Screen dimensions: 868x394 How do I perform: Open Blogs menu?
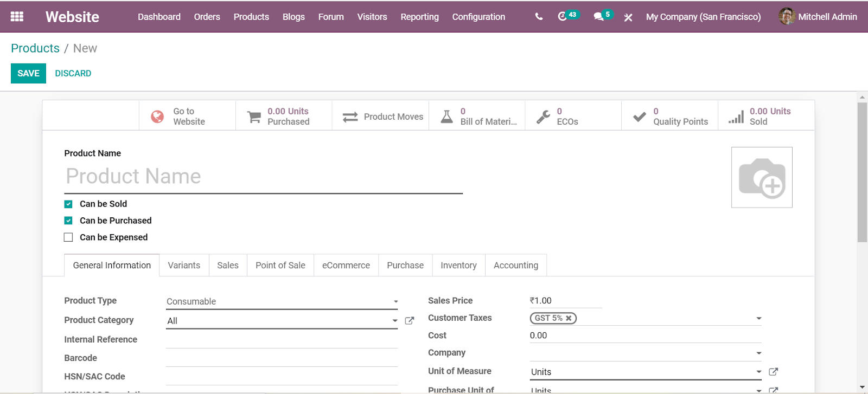coord(293,17)
